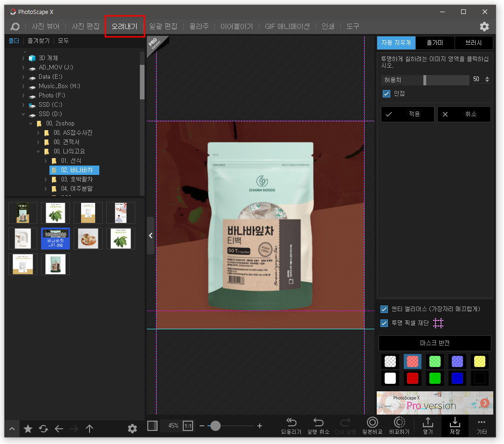
Task: Click the 적용 apply button
Action: pyautogui.click(x=407, y=114)
